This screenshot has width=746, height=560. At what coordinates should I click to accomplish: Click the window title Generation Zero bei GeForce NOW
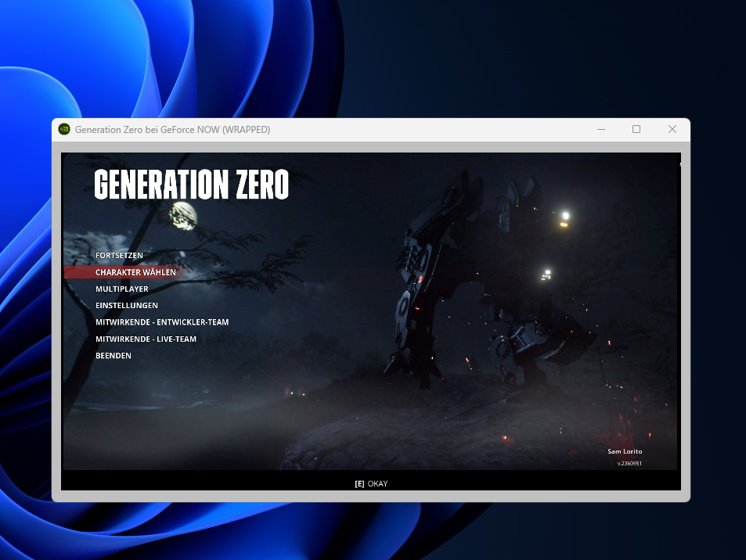[x=172, y=129]
